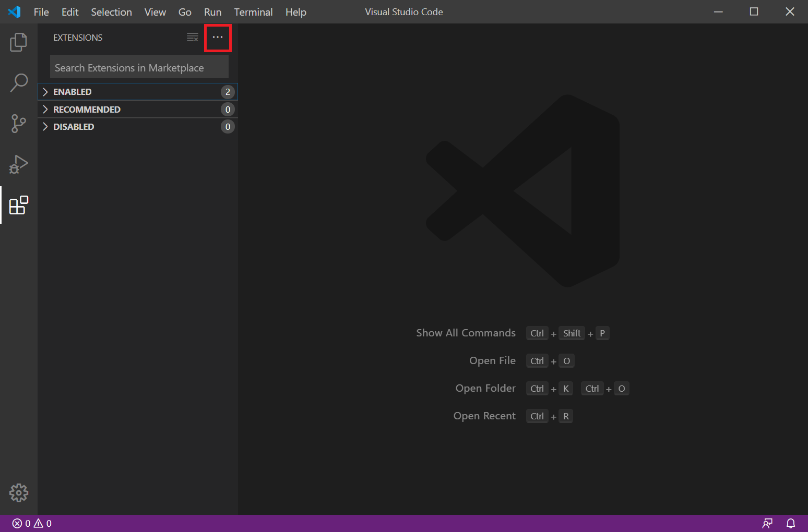Open the Run and Debug view

(x=19, y=164)
